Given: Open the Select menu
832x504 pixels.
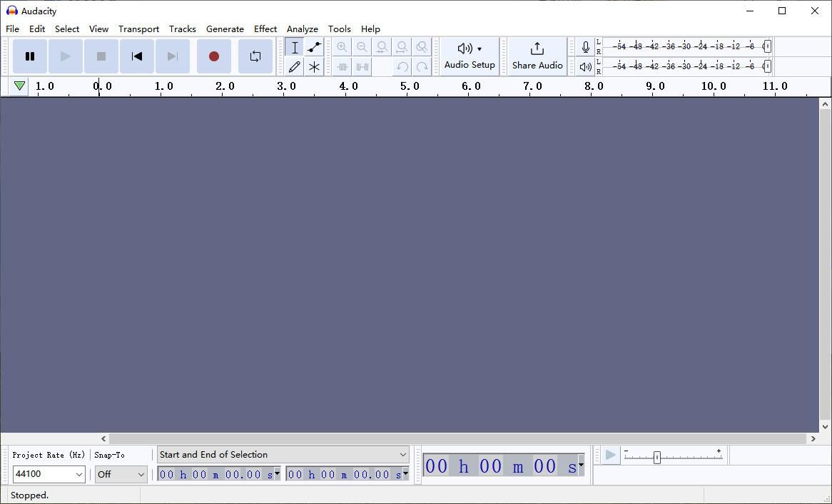Looking at the screenshot, I should coord(67,29).
